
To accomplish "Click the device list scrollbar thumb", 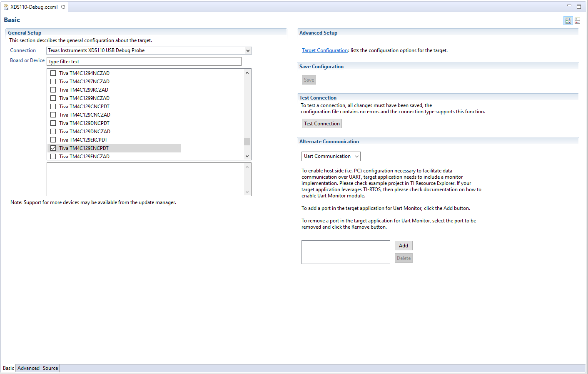I will click(x=247, y=142).
